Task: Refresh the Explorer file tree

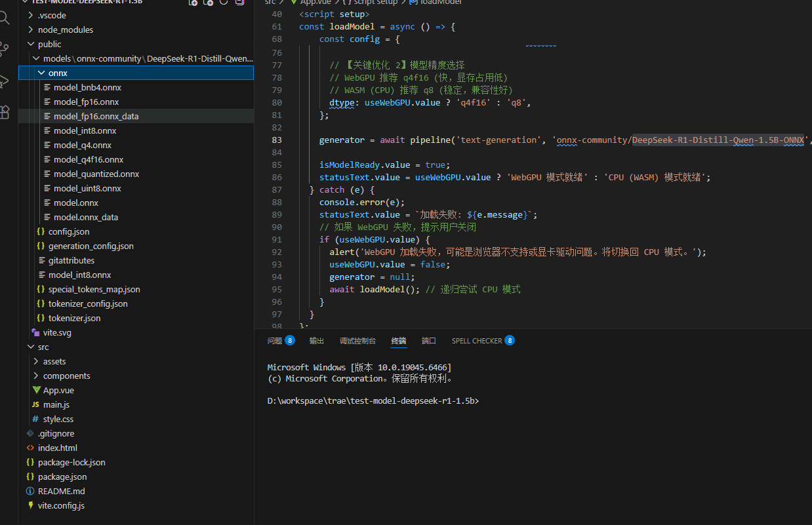Action: (224, 3)
